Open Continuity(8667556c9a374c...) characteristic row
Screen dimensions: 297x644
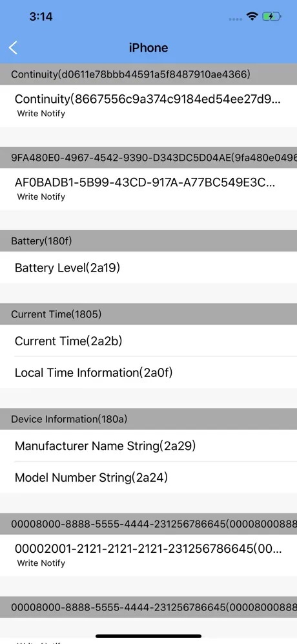coord(148,105)
